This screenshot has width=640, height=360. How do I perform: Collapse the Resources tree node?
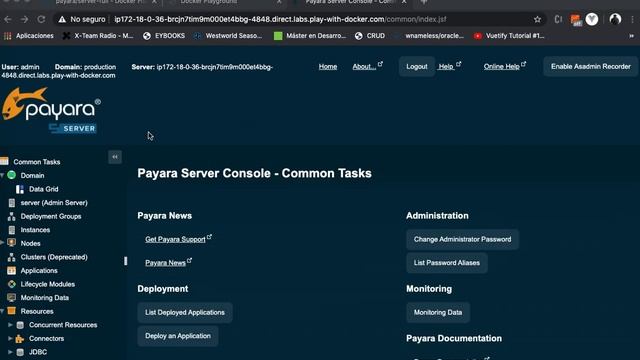coord(2,311)
